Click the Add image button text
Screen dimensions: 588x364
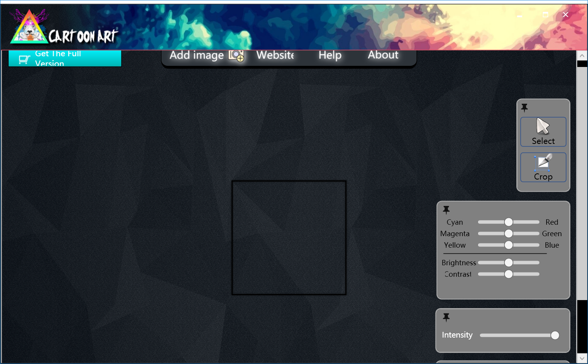pyautogui.click(x=197, y=55)
